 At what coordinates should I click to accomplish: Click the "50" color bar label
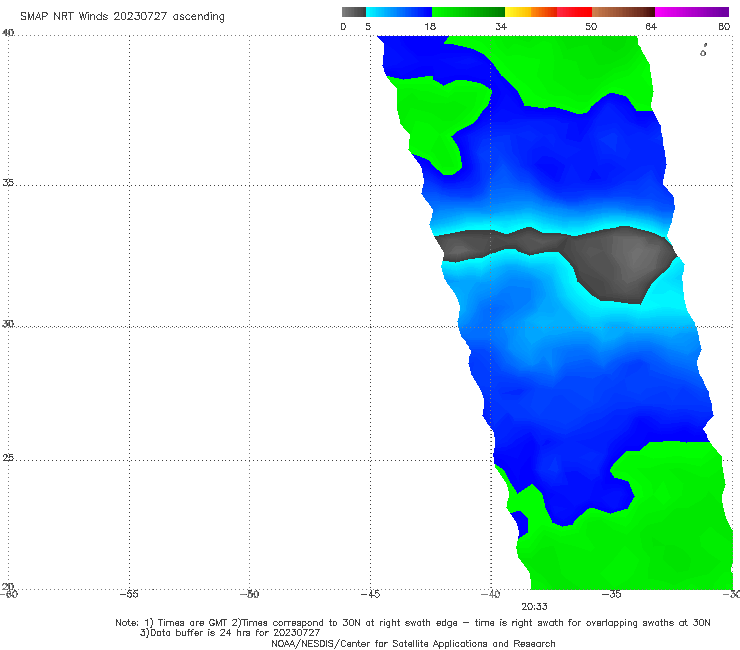591,27
